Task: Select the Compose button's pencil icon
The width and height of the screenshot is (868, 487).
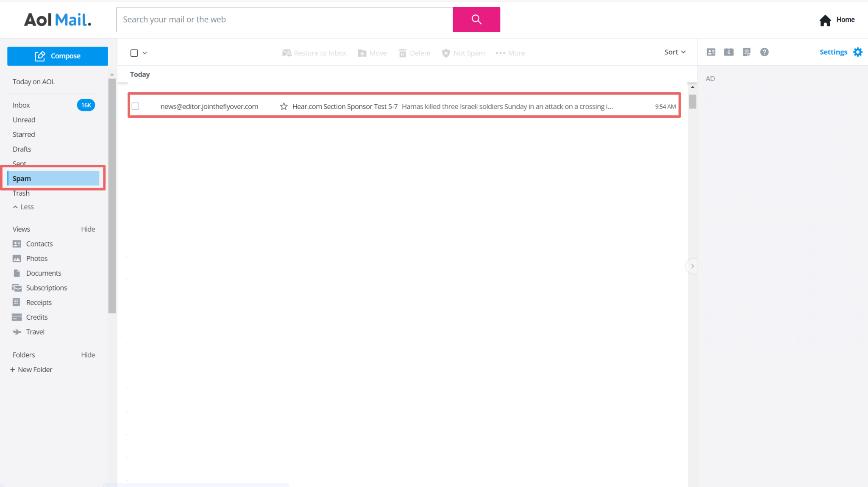Action: point(40,55)
